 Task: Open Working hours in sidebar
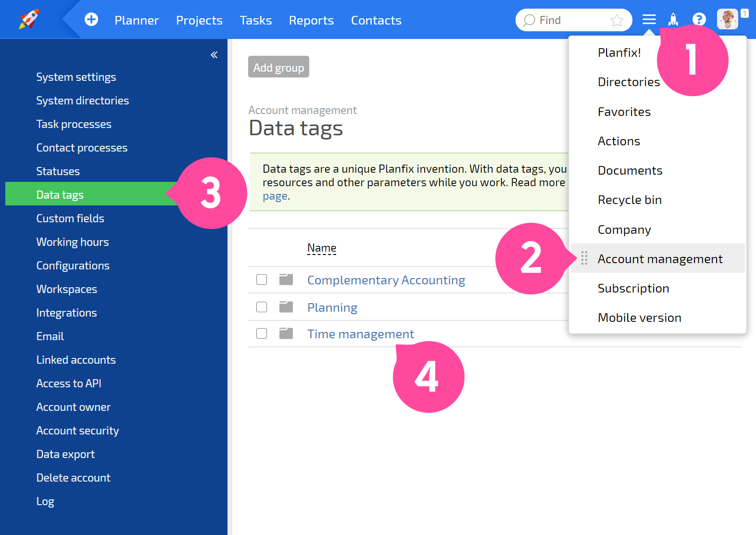coord(73,242)
